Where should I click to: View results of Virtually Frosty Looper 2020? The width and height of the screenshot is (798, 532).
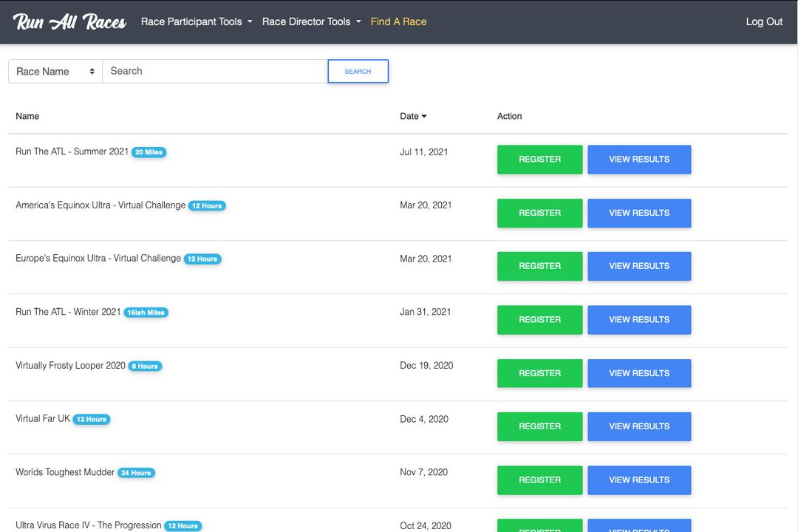(x=638, y=373)
